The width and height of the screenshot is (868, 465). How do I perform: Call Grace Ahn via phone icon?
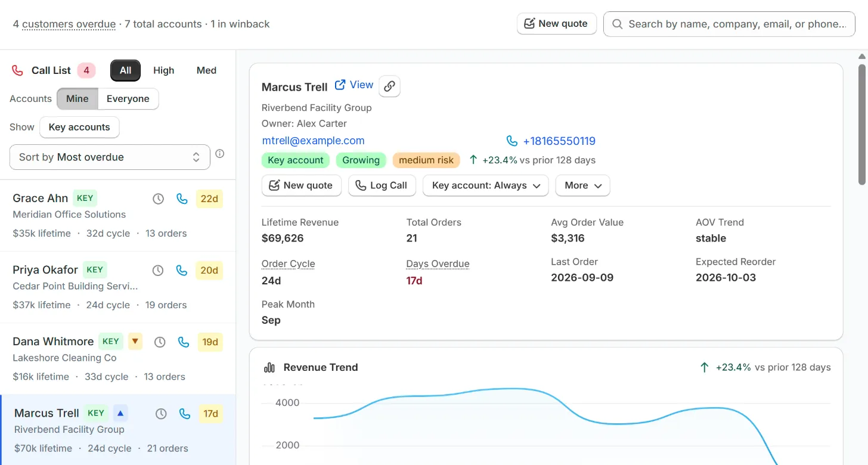point(182,199)
